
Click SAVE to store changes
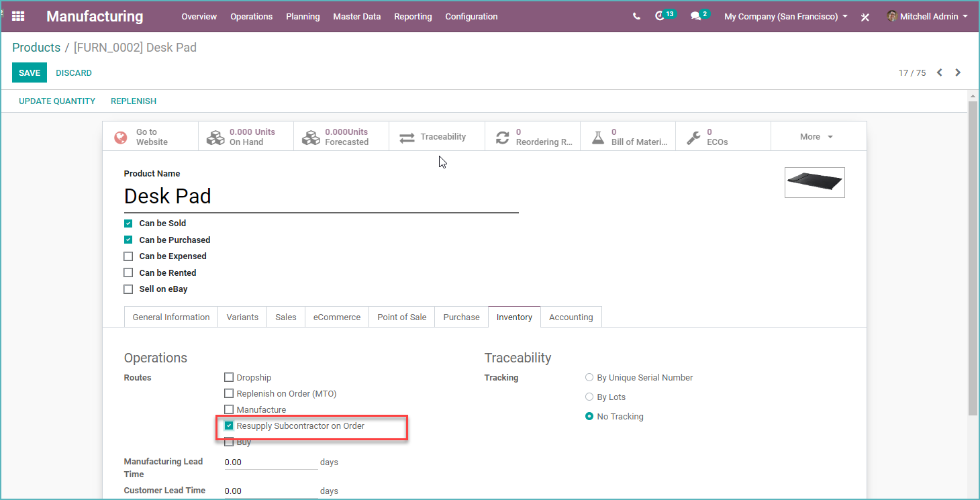pos(29,72)
